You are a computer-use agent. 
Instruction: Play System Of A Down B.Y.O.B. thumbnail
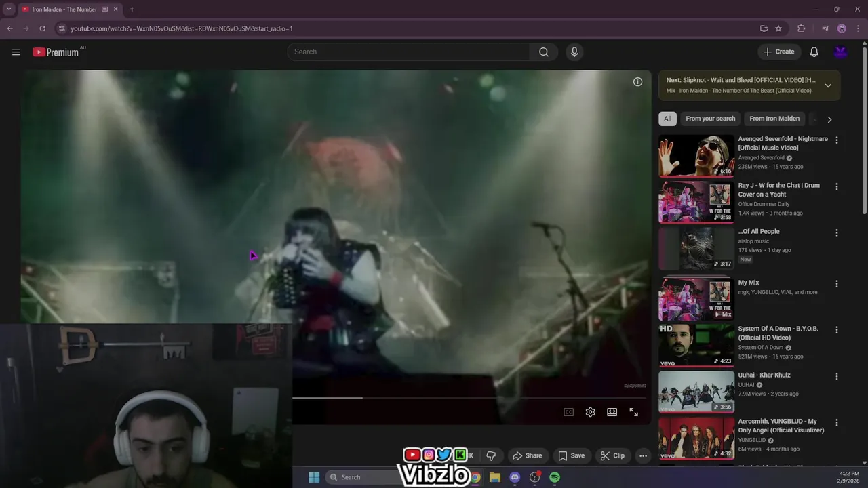[696, 346]
